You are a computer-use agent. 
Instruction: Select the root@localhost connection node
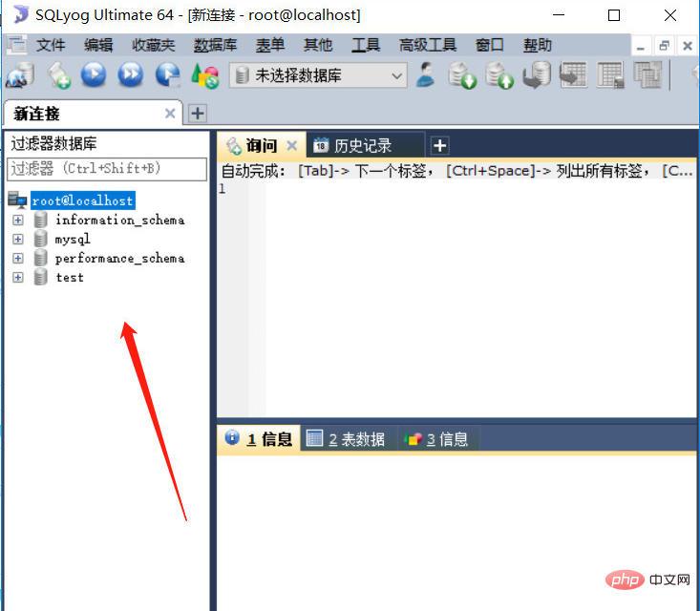pos(81,200)
